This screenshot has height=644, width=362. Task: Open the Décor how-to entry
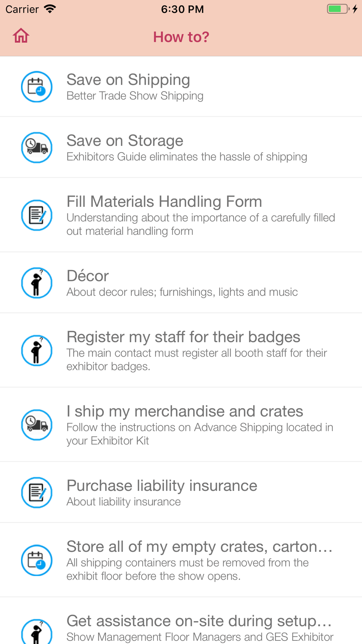(x=181, y=283)
